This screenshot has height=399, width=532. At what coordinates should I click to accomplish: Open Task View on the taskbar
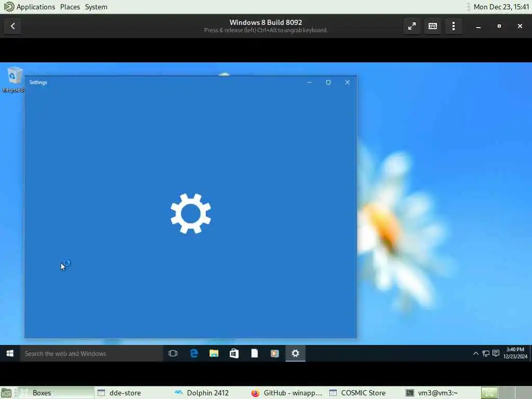173,353
